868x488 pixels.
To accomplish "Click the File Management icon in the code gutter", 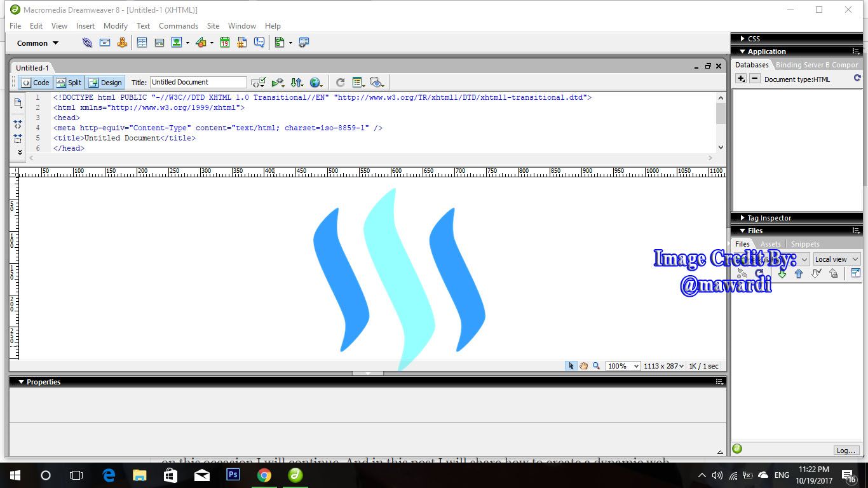I will coord(18,103).
